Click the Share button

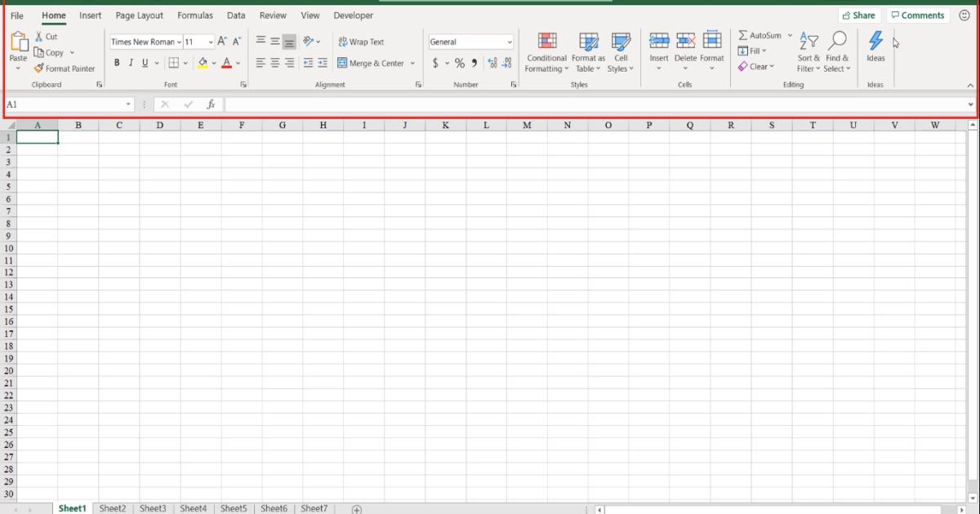(x=859, y=15)
